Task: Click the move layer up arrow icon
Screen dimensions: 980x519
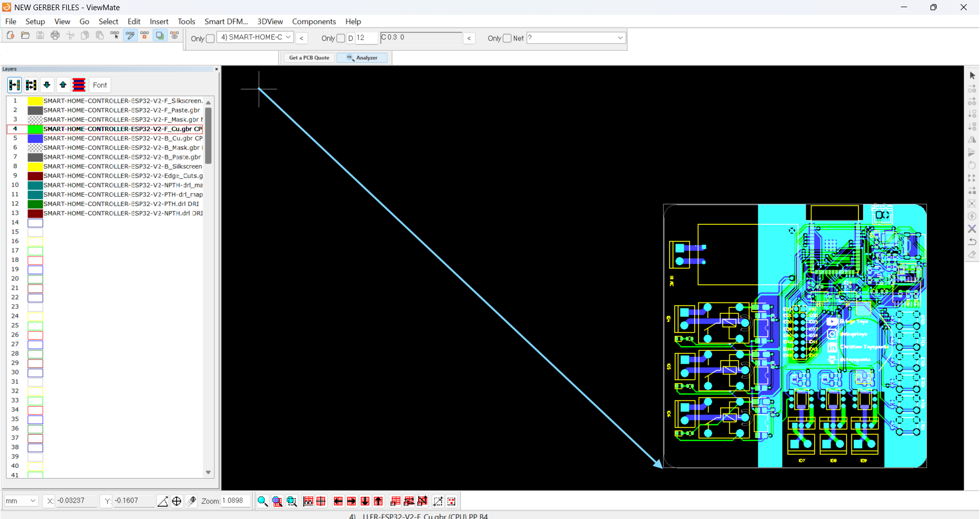Action: click(x=63, y=85)
